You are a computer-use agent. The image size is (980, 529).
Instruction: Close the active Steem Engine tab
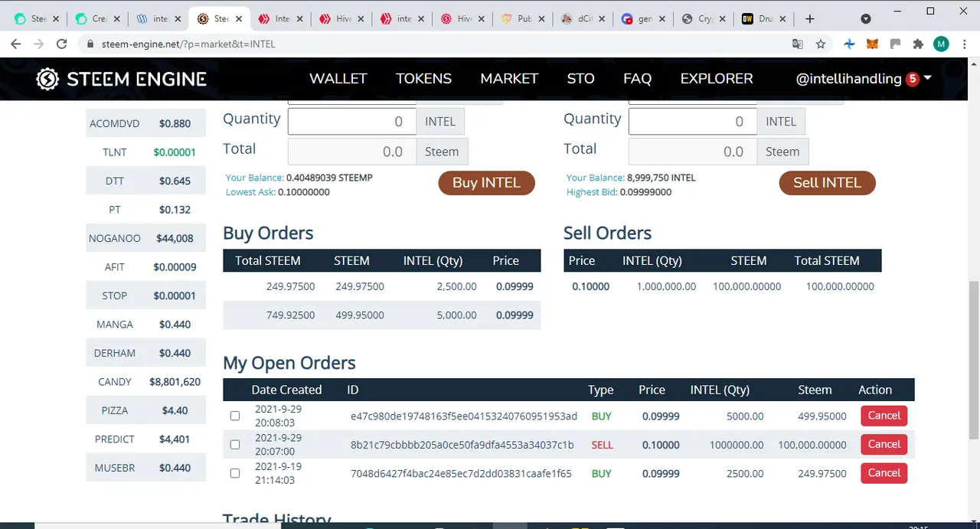pyautogui.click(x=238, y=19)
